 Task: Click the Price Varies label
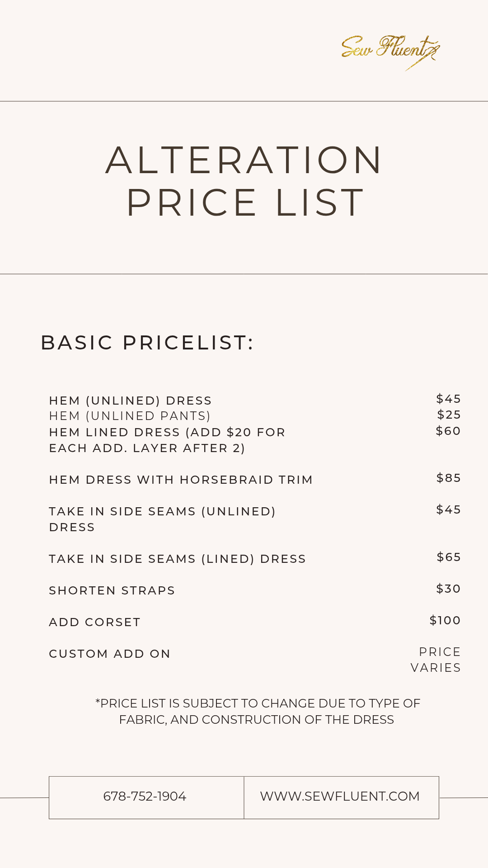[436, 660]
